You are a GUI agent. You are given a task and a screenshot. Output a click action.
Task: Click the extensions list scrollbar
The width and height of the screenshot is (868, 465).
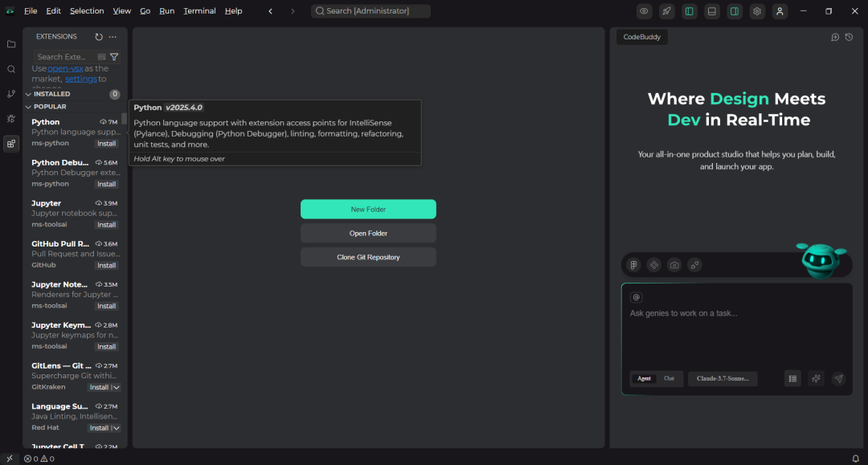[125, 118]
